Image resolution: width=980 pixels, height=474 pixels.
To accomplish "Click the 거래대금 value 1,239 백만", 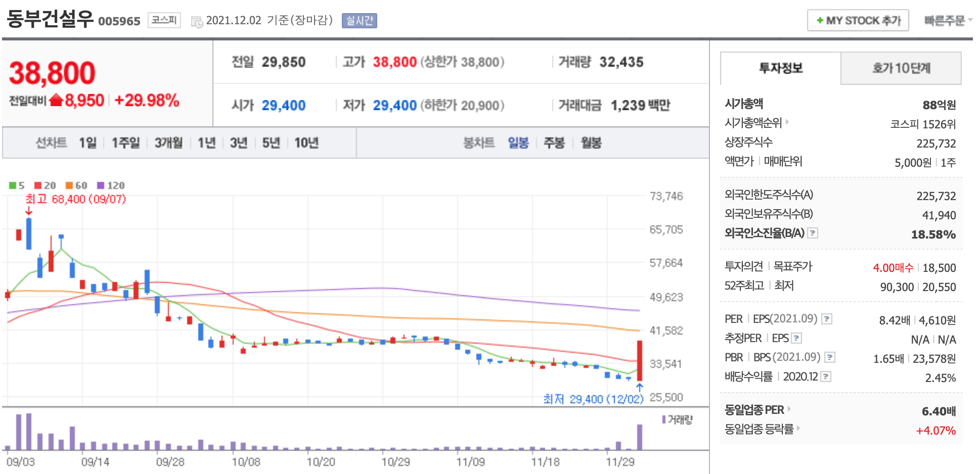I will point(640,106).
